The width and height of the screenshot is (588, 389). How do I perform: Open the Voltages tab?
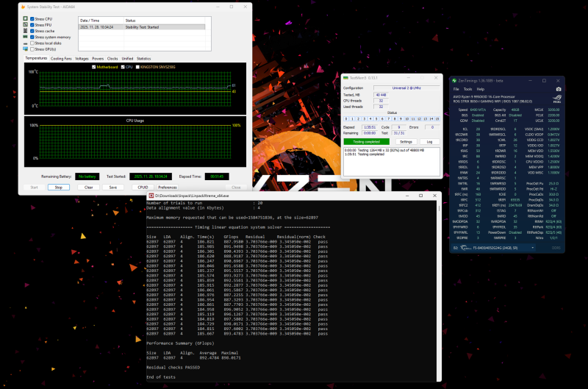tap(82, 59)
